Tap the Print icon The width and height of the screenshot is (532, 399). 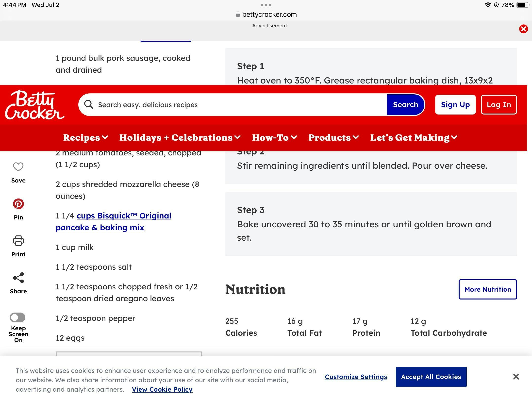point(18,241)
